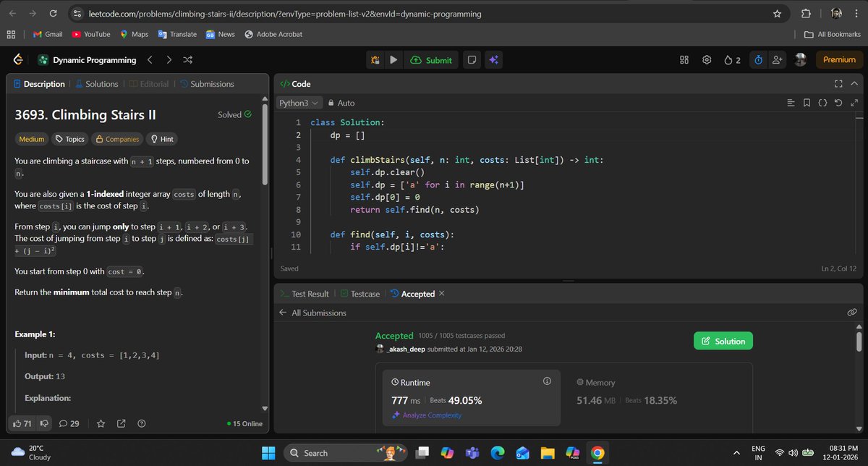Open the Testcase tab
868x466 pixels.
(359, 294)
